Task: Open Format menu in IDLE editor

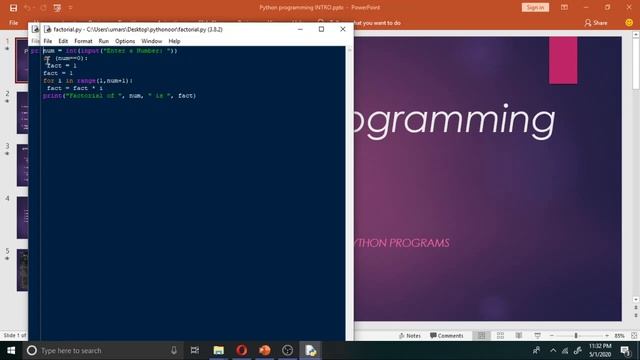Action: [83, 41]
